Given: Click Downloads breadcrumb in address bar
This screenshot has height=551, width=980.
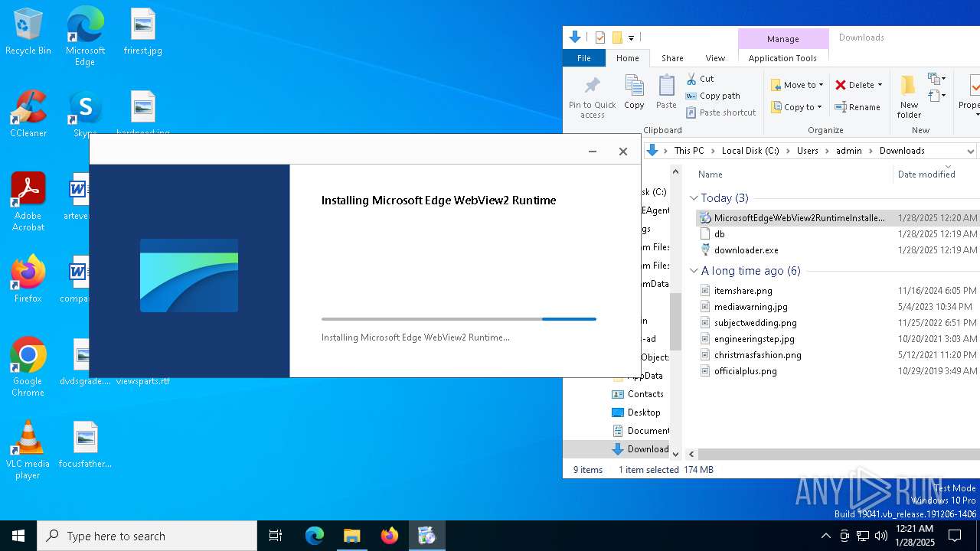Looking at the screenshot, I should pyautogui.click(x=902, y=151).
